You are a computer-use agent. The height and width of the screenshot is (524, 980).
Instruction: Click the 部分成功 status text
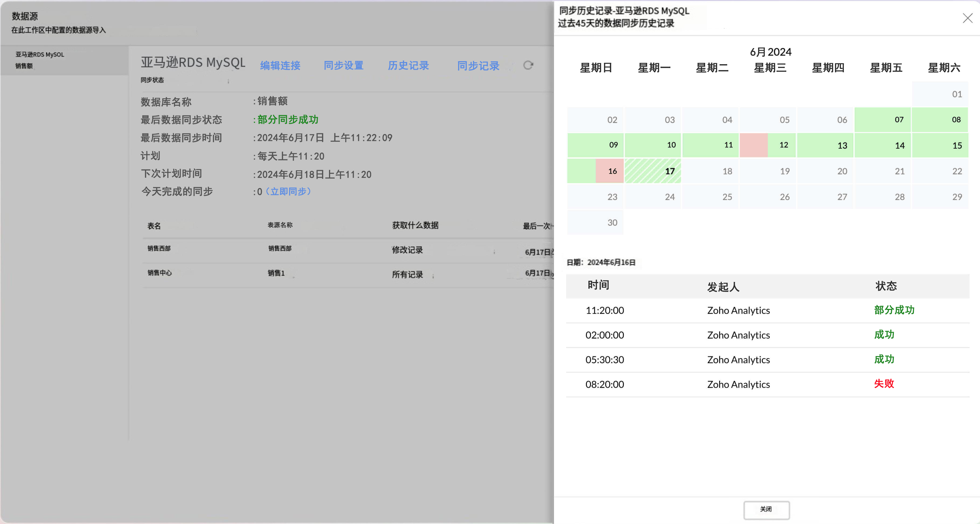[x=894, y=310]
